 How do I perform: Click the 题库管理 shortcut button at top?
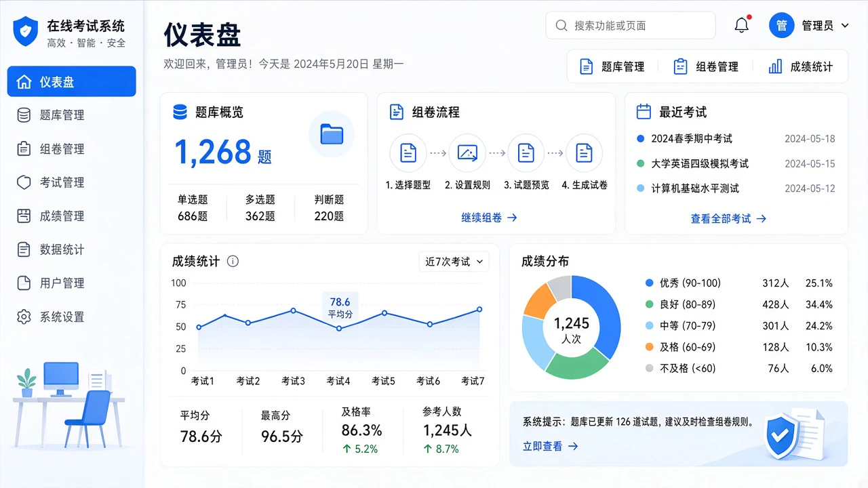612,66
